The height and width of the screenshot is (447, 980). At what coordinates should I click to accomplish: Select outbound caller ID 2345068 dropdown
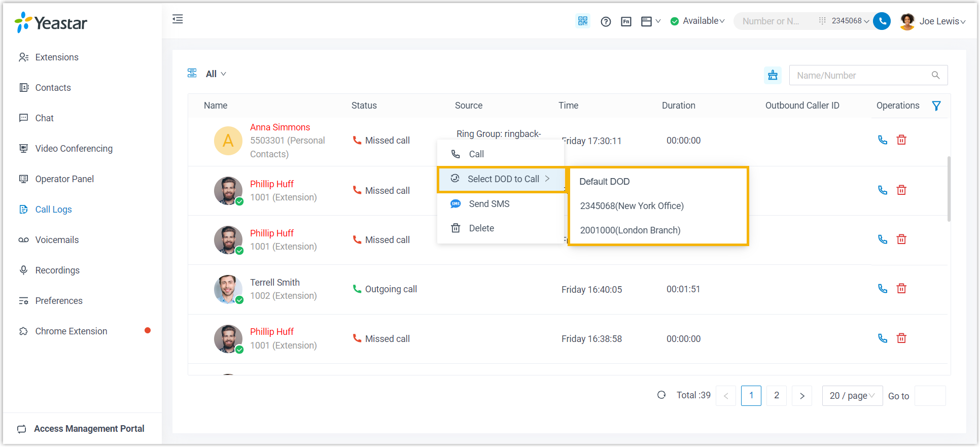pyautogui.click(x=850, y=21)
